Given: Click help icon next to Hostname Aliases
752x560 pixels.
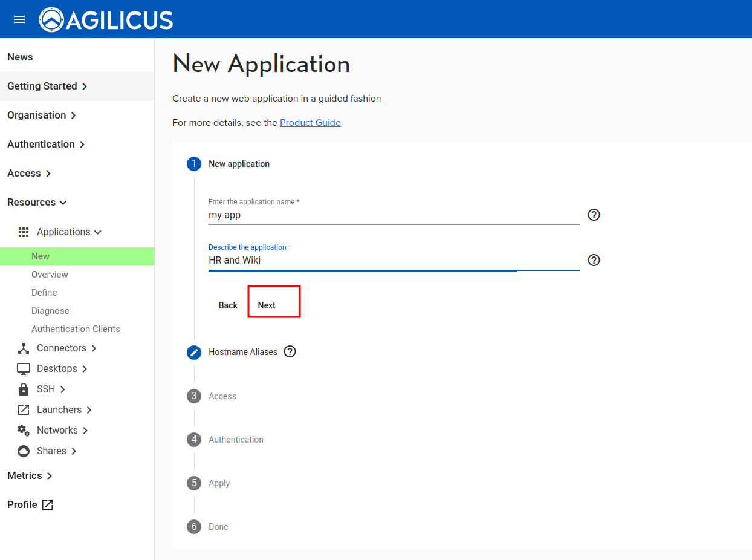Looking at the screenshot, I should [x=290, y=351].
